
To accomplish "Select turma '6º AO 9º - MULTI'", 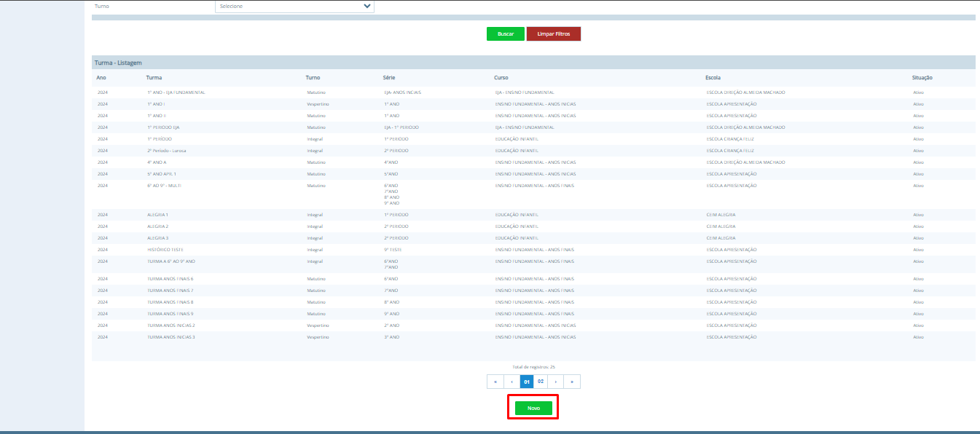I will point(164,186).
